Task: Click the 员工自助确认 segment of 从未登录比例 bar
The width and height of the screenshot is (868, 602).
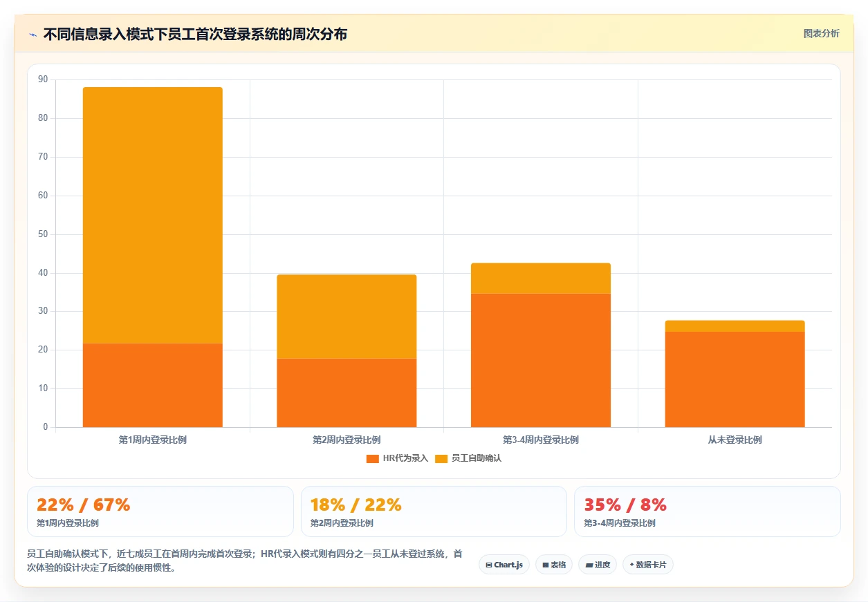Action: [x=735, y=326]
